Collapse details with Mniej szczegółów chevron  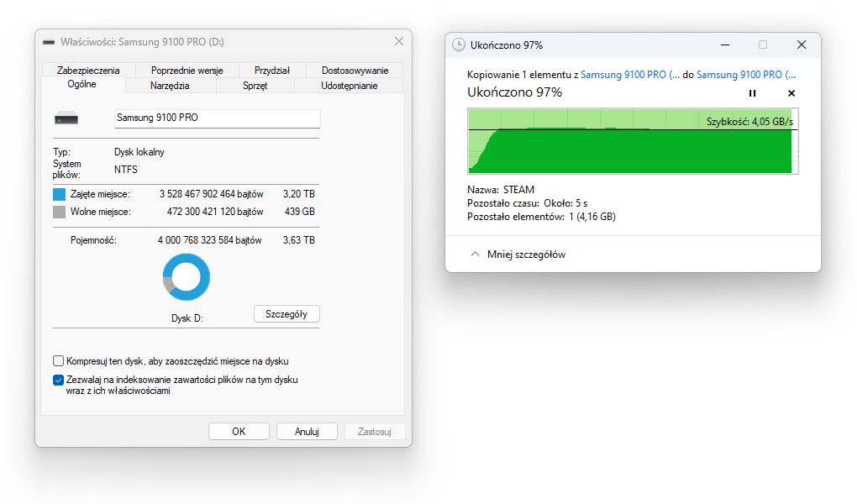pyautogui.click(x=475, y=255)
